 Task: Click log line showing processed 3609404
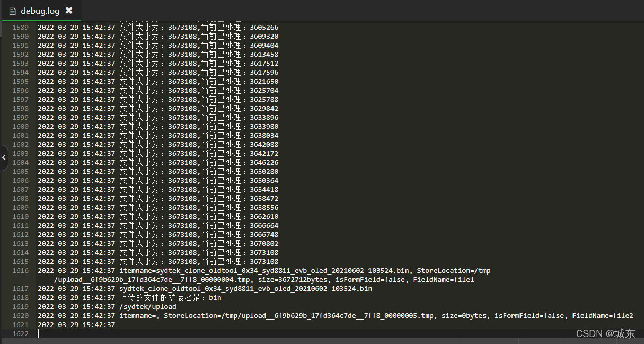pyautogui.click(x=158, y=46)
